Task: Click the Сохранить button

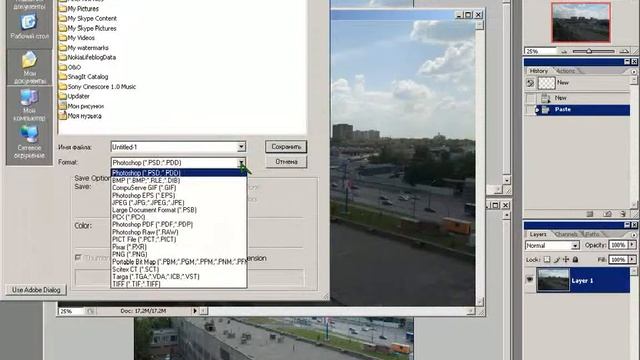Action: point(286,147)
